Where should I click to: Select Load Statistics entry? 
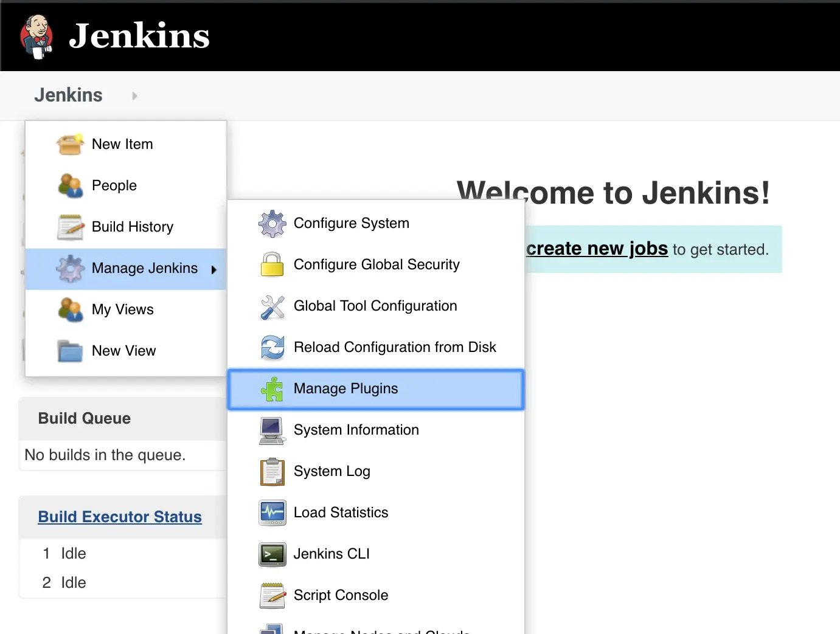tap(376, 512)
